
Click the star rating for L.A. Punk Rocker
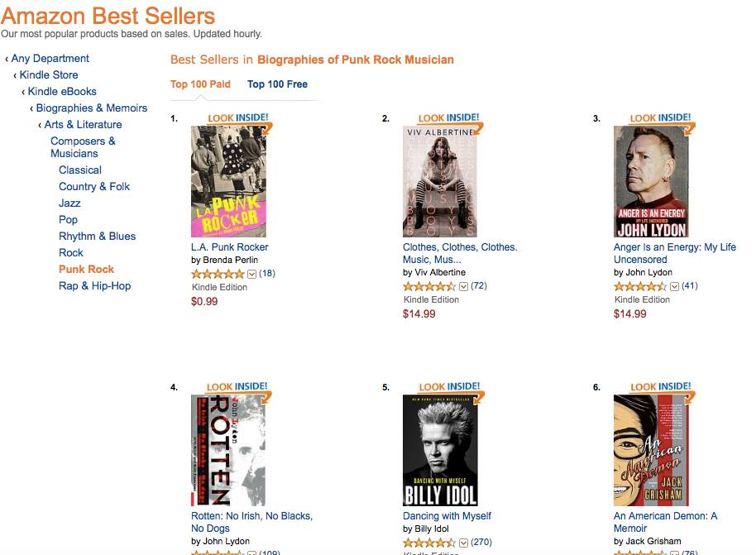(x=218, y=273)
